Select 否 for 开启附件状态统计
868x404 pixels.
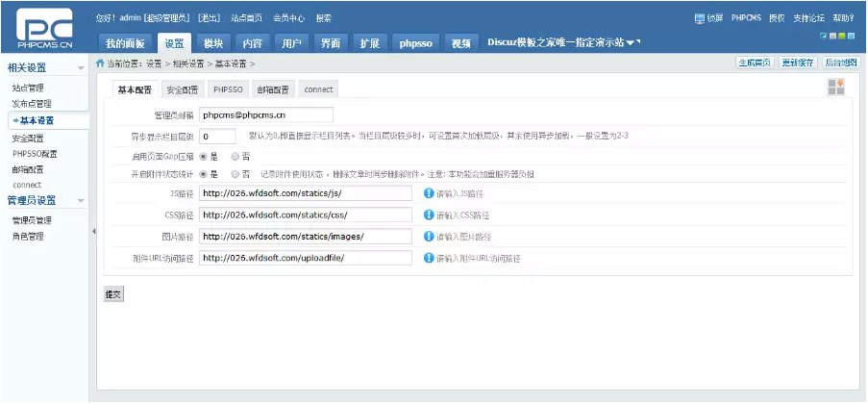(x=236, y=174)
